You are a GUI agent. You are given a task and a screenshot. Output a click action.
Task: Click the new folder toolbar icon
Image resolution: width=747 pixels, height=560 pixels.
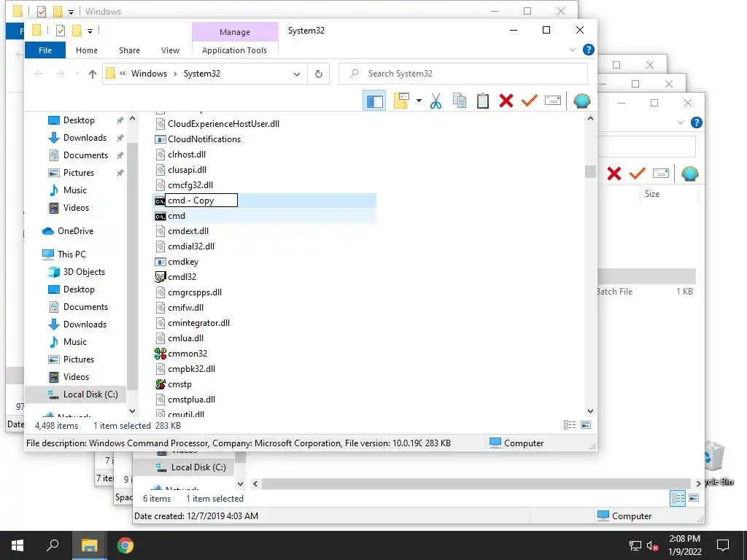(402, 101)
